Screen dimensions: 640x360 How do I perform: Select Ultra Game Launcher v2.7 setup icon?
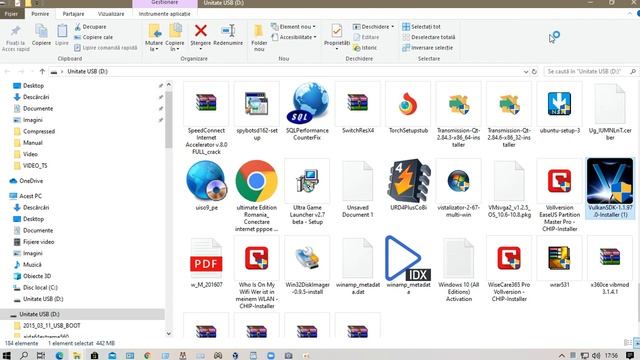[307, 181]
